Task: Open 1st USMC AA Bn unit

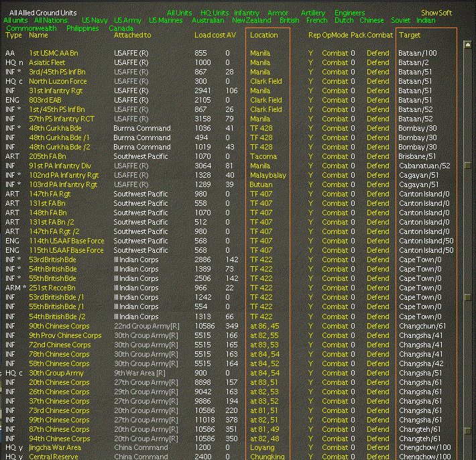Action: point(54,53)
